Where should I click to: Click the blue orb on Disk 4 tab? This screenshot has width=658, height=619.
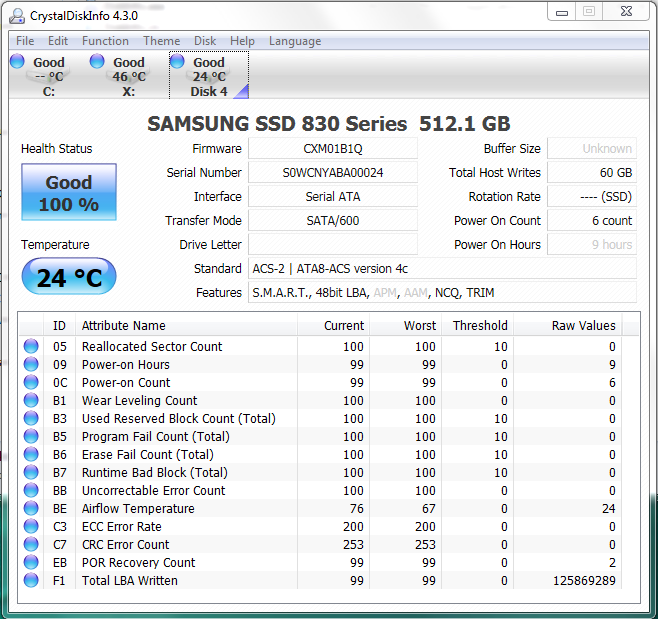tap(178, 62)
